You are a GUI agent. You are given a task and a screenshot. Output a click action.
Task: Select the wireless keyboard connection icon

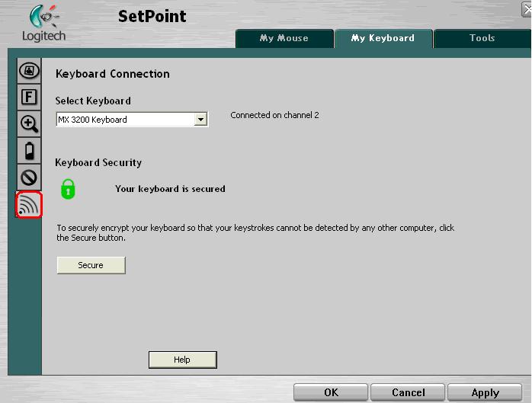click(x=29, y=205)
